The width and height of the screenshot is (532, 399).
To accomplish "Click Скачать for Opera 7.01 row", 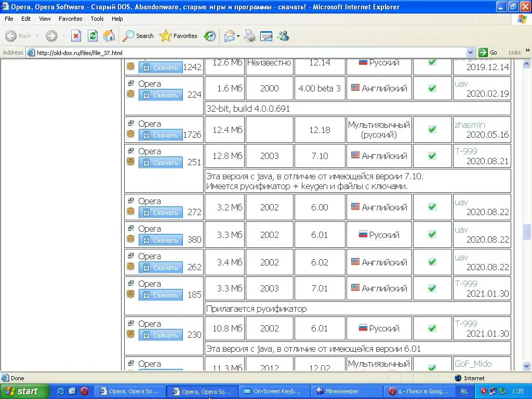I will click(161, 295).
